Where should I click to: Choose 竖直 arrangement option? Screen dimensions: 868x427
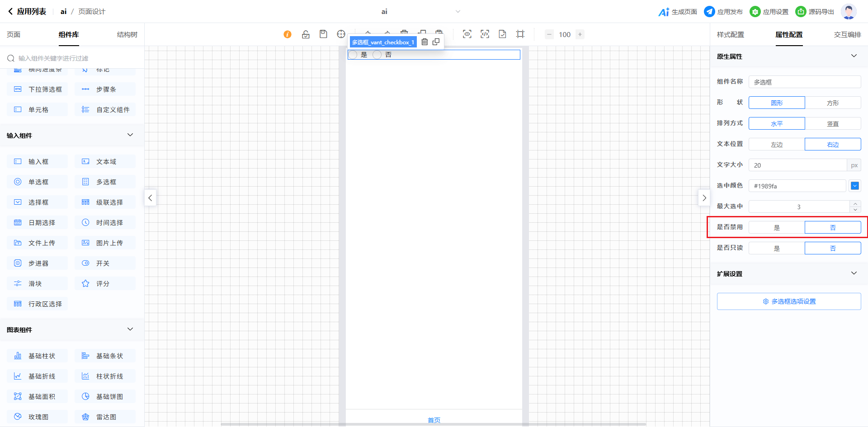click(x=833, y=124)
